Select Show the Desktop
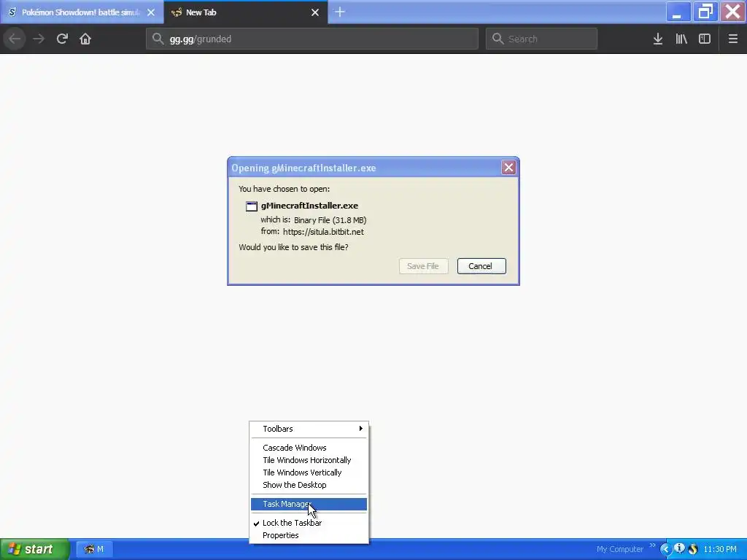747x560 pixels. click(309, 485)
